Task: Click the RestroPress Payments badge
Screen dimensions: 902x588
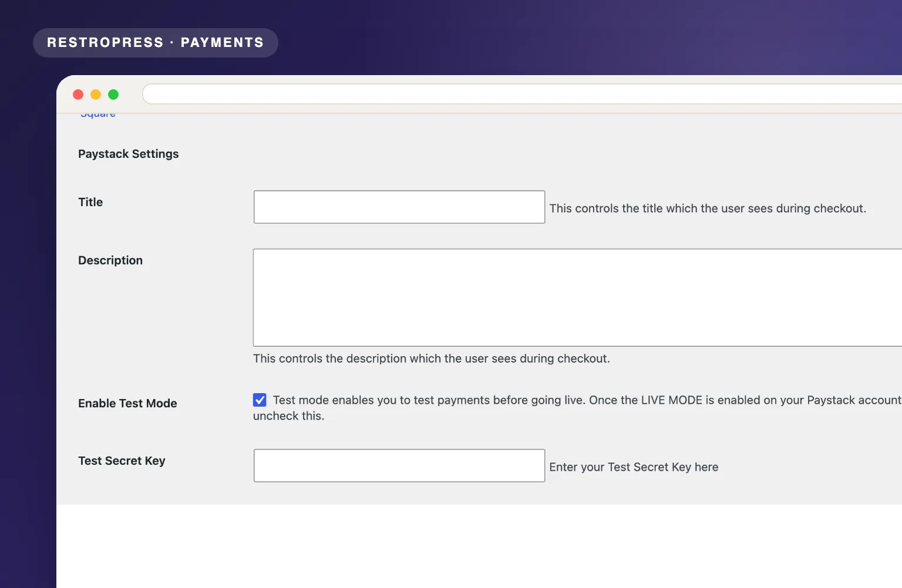Action: pyautogui.click(x=156, y=43)
